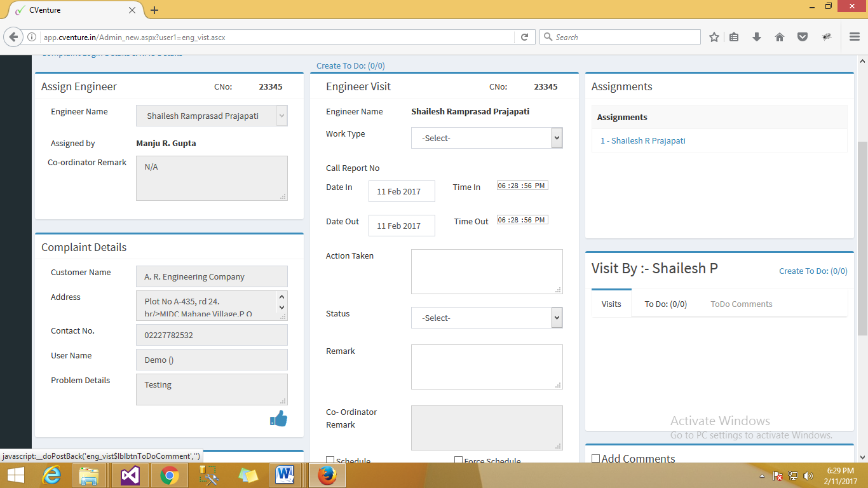Click the site information icon in the address bar
Viewport: 868px width, 488px height.
click(32, 37)
